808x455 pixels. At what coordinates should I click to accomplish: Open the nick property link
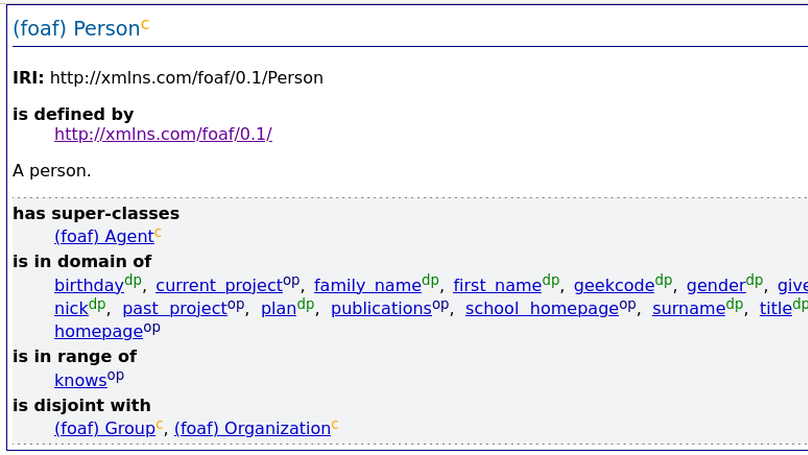click(71, 309)
